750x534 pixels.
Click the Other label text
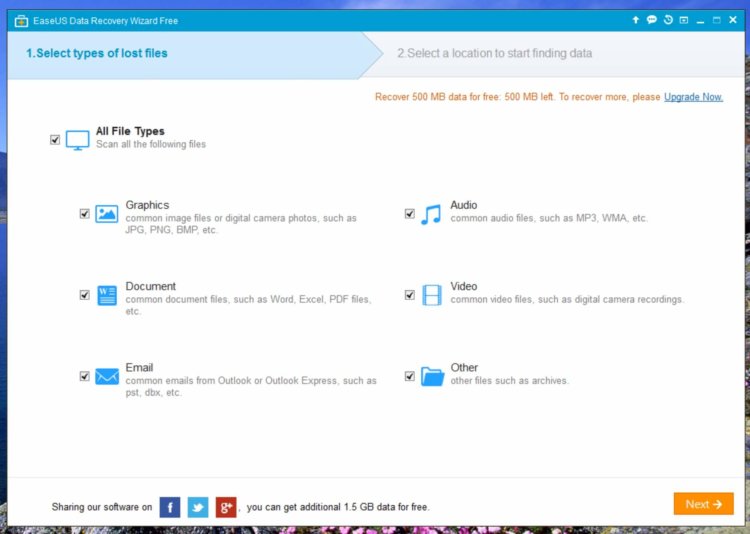(x=464, y=367)
